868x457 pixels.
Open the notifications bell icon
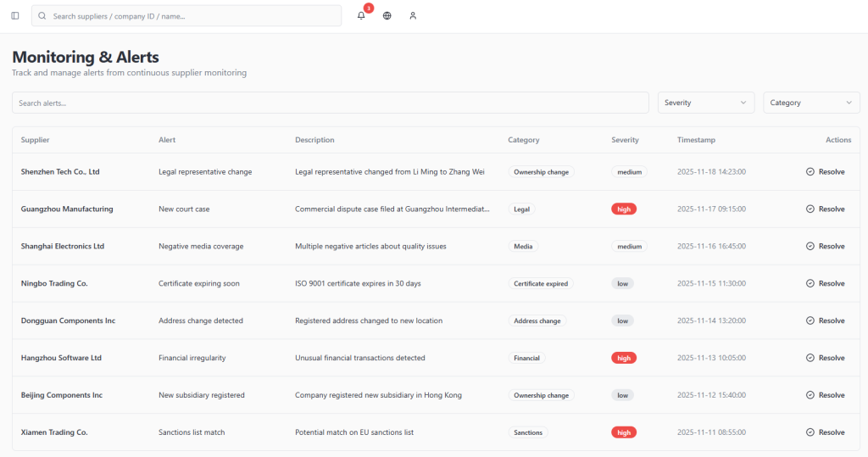coord(361,15)
